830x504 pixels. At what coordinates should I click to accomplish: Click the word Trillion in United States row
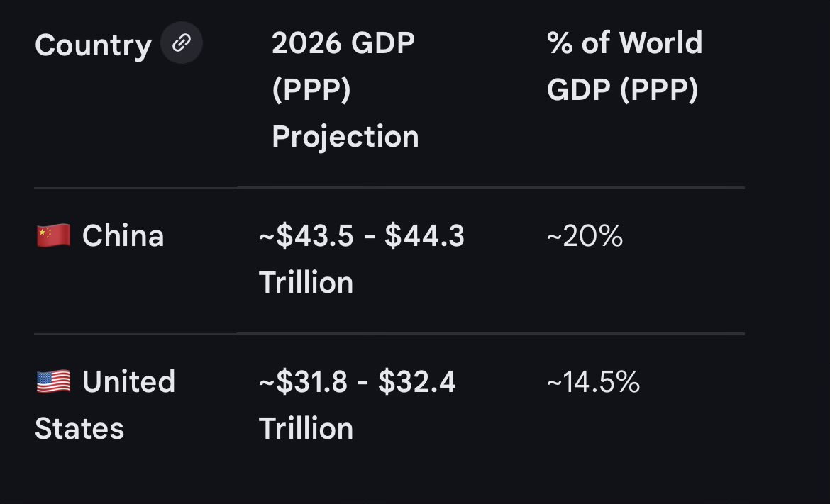point(306,428)
